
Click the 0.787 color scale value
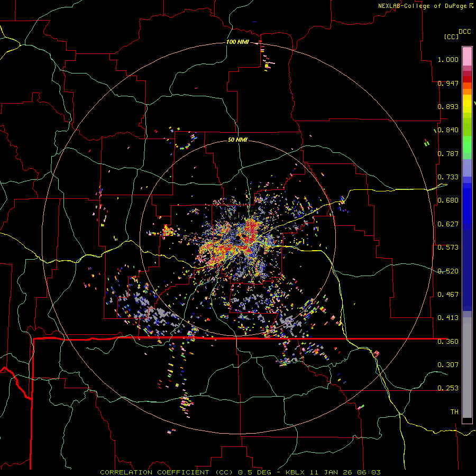(x=448, y=153)
